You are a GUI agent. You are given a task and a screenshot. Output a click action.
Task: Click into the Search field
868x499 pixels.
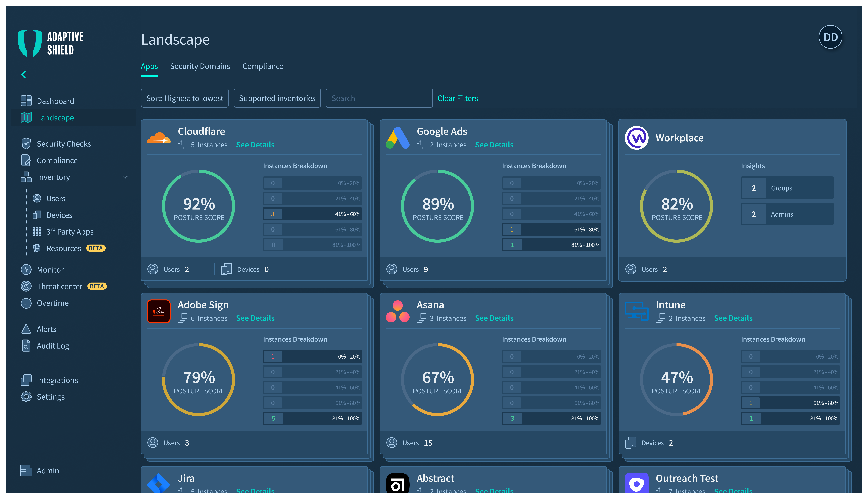(x=379, y=98)
